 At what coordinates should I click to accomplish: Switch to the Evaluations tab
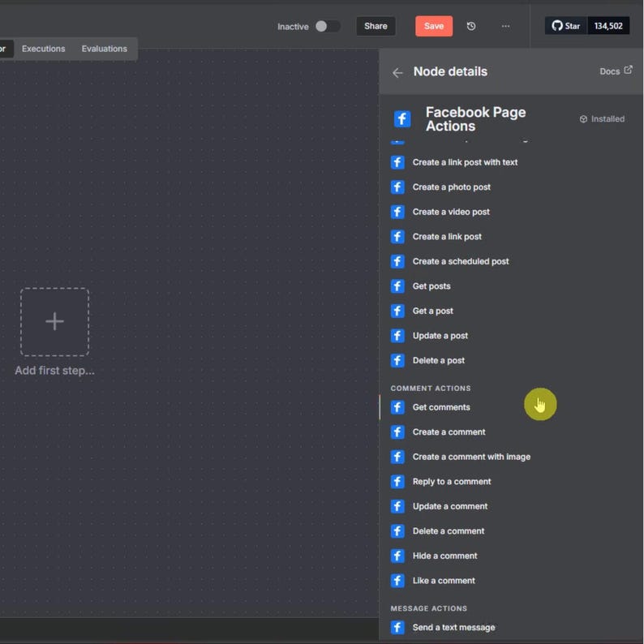[105, 49]
